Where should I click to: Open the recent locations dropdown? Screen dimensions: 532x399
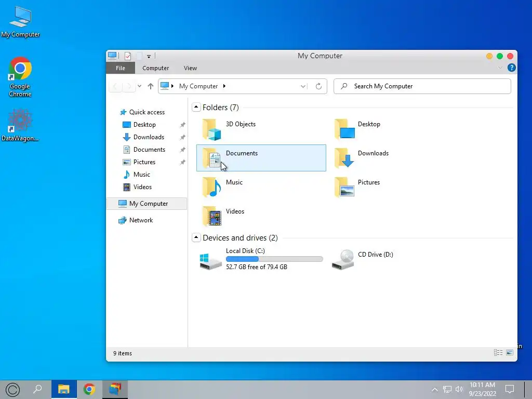pyautogui.click(x=139, y=86)
